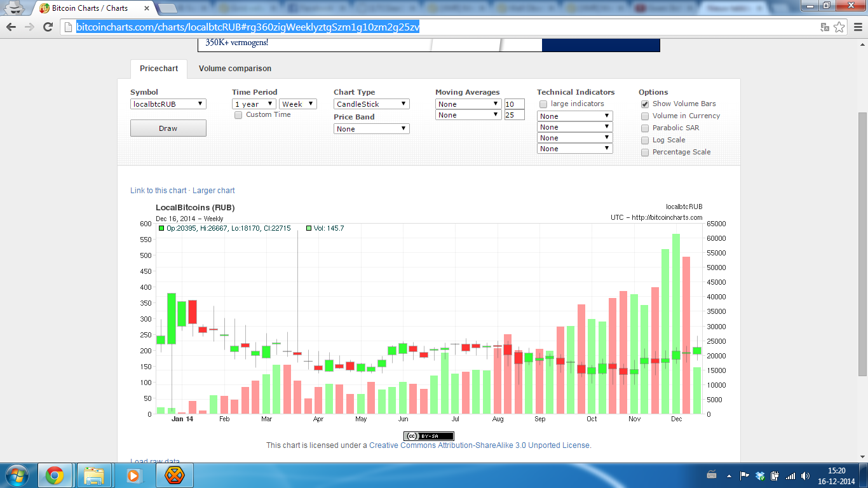Viewport: 868px width, 488px height.
Task: Go back using the browser back arrow
Action: [x=11, y=27]
